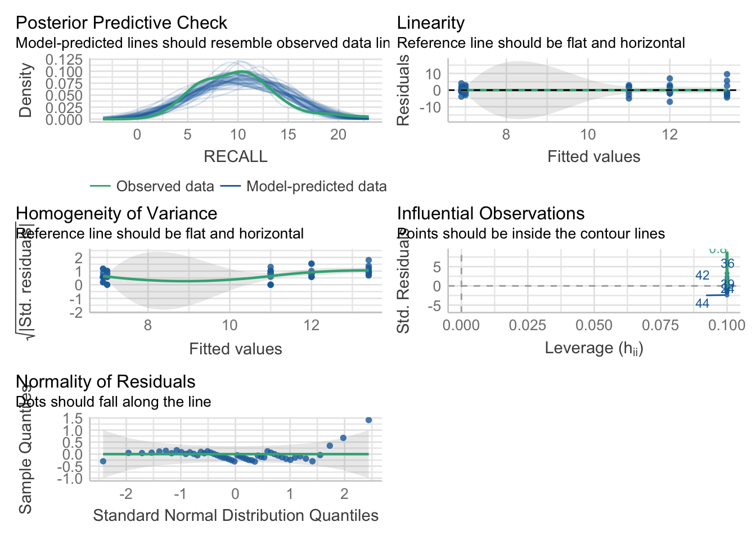Select the "Homogeneity of Variance" heading

click(116, 214)
